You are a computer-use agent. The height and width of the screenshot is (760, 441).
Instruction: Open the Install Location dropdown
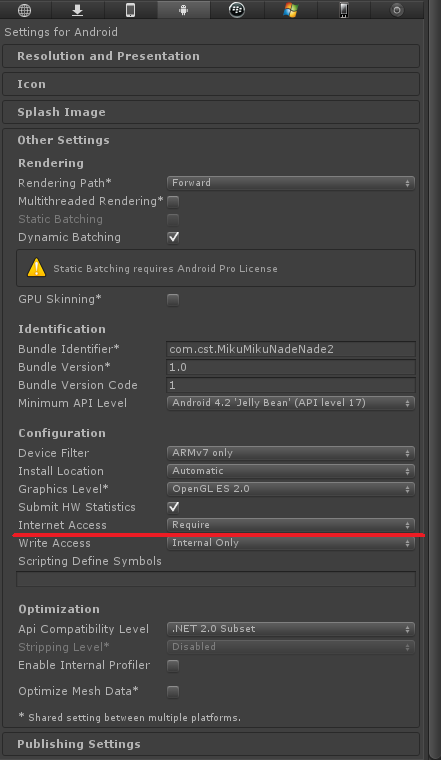tap(291, 471)
